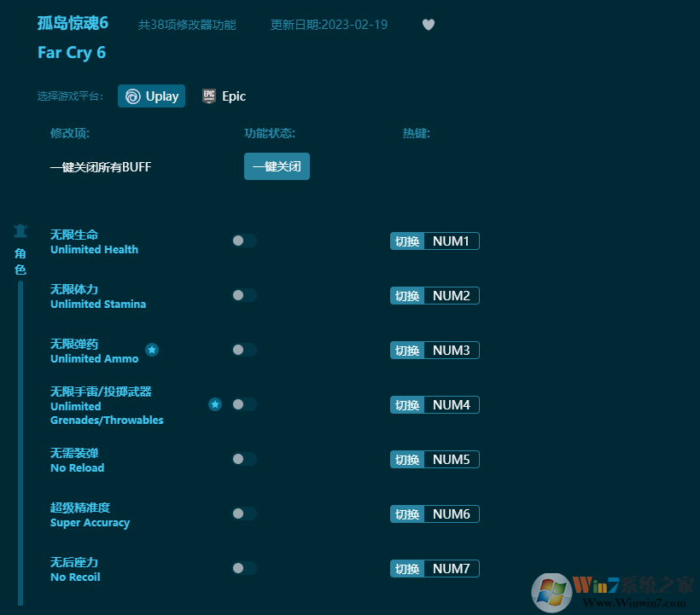Click the NUM5 hotkey field
The image size is (700, 615).
(452, 460)
